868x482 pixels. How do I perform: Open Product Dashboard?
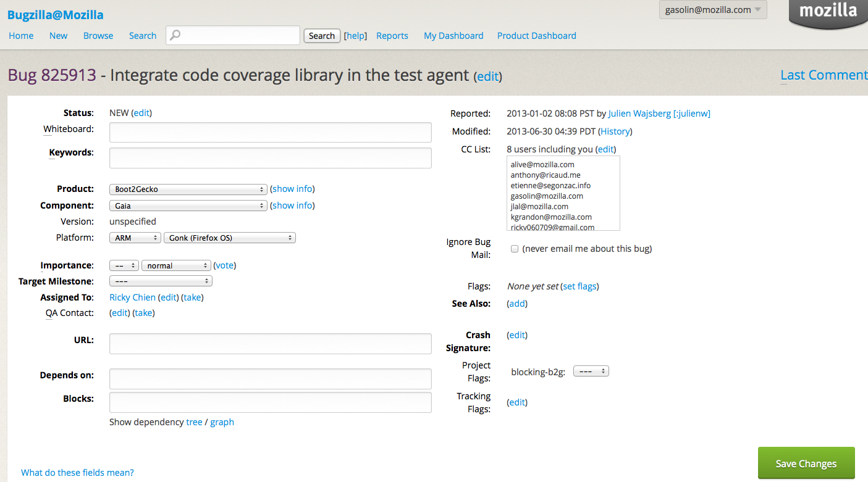(537, 36)
